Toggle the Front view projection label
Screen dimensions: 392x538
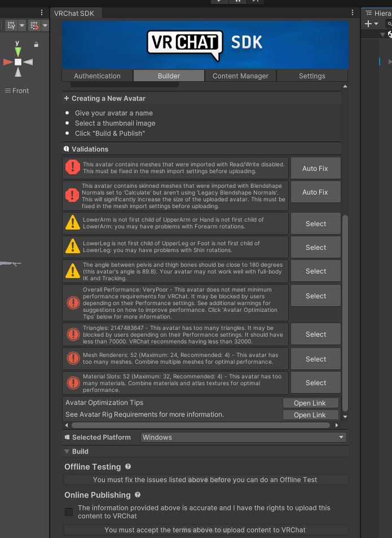click(17, 91)
